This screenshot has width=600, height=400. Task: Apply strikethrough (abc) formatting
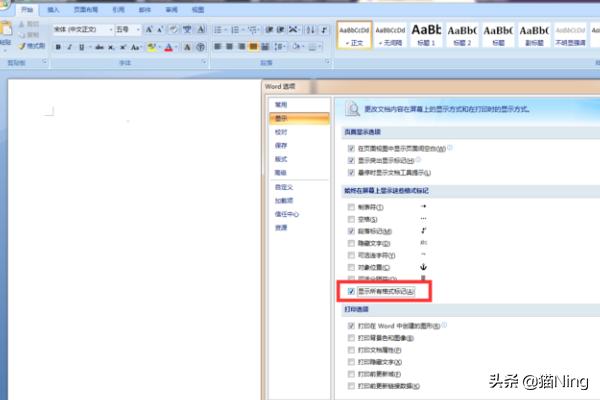point(99,47)
